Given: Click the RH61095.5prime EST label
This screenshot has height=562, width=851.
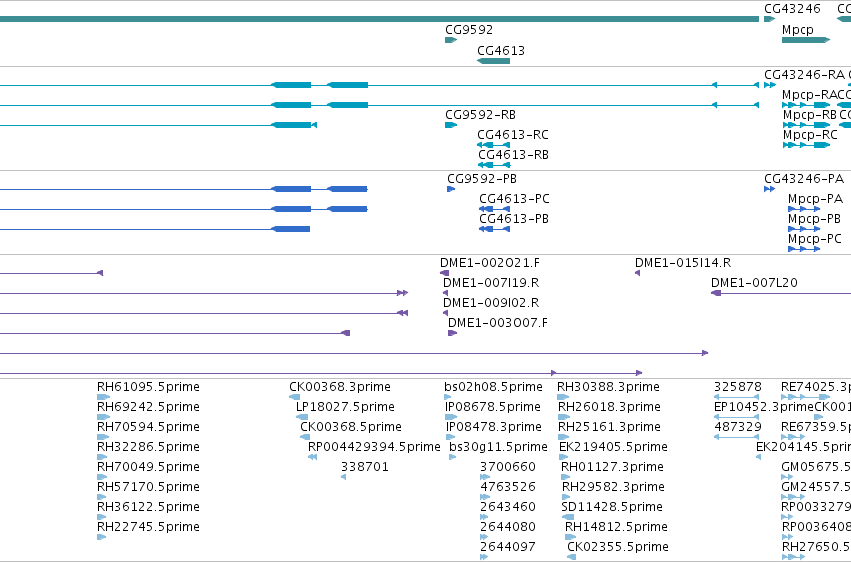Looking at the screenshot, I should (148, 387).
